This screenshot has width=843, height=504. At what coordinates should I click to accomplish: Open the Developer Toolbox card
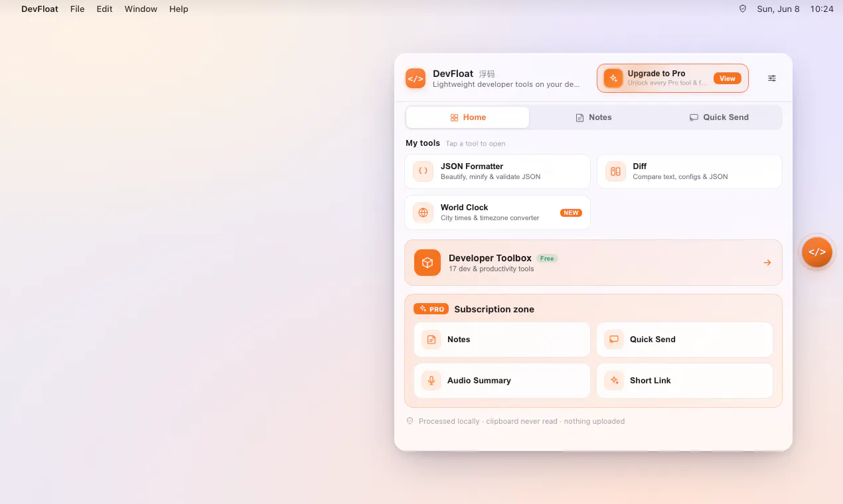(593, 263)
